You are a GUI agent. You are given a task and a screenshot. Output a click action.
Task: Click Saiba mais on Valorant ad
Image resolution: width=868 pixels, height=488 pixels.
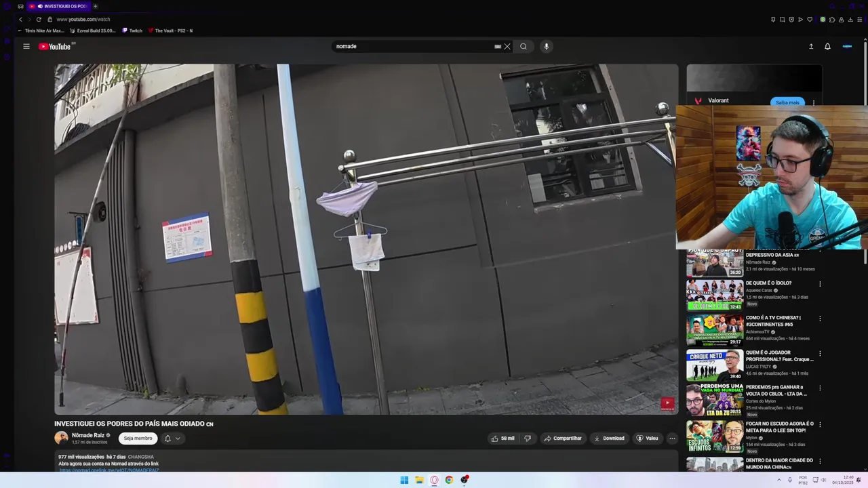pos(787,102)
